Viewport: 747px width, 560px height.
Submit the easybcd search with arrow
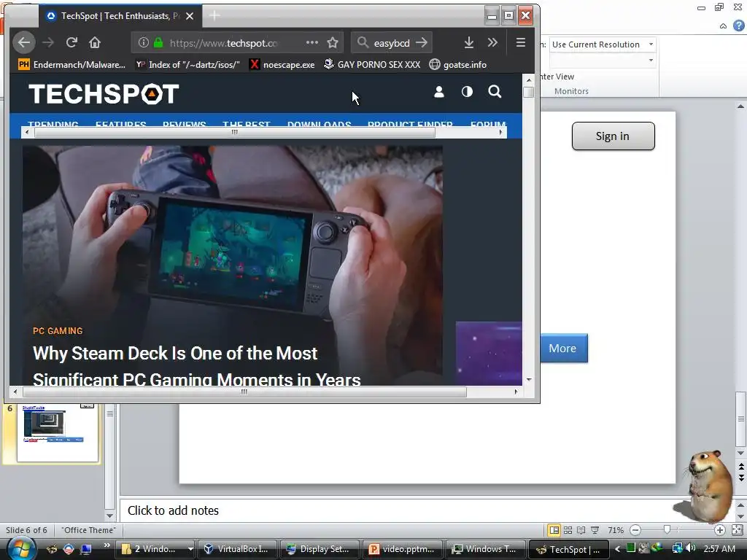click(x=421, y=42)
